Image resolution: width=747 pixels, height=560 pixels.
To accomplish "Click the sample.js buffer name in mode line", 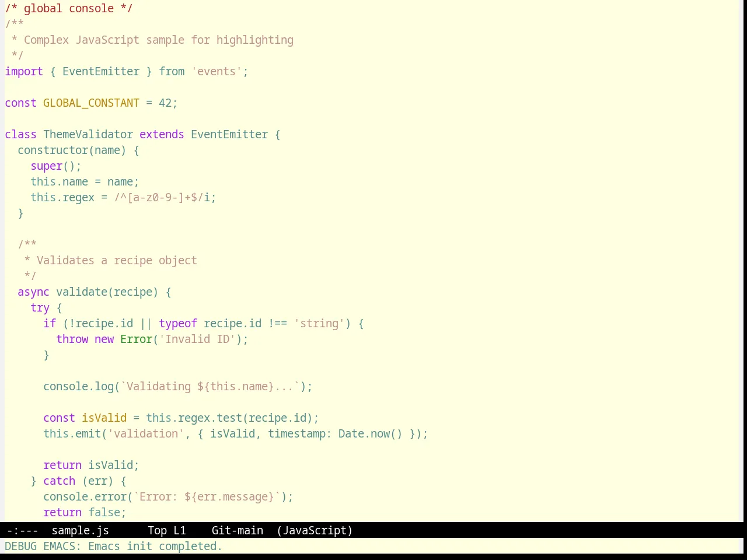I will 80,530.
